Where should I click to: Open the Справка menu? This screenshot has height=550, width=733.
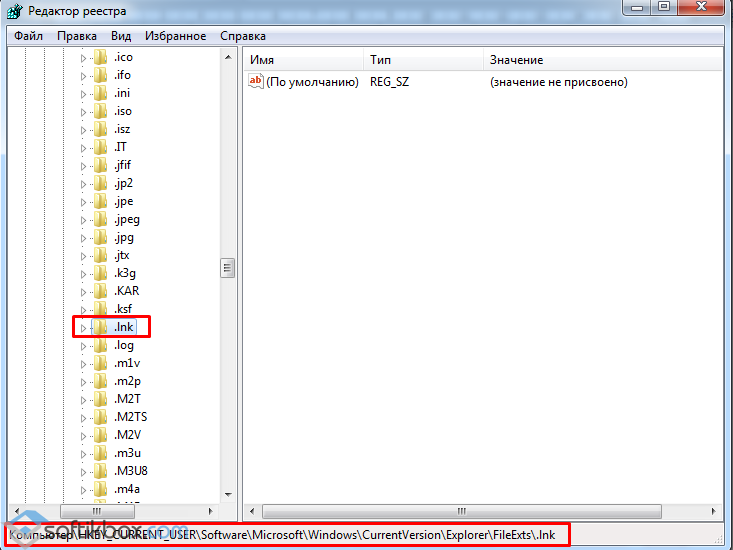[x=243, y=36]
